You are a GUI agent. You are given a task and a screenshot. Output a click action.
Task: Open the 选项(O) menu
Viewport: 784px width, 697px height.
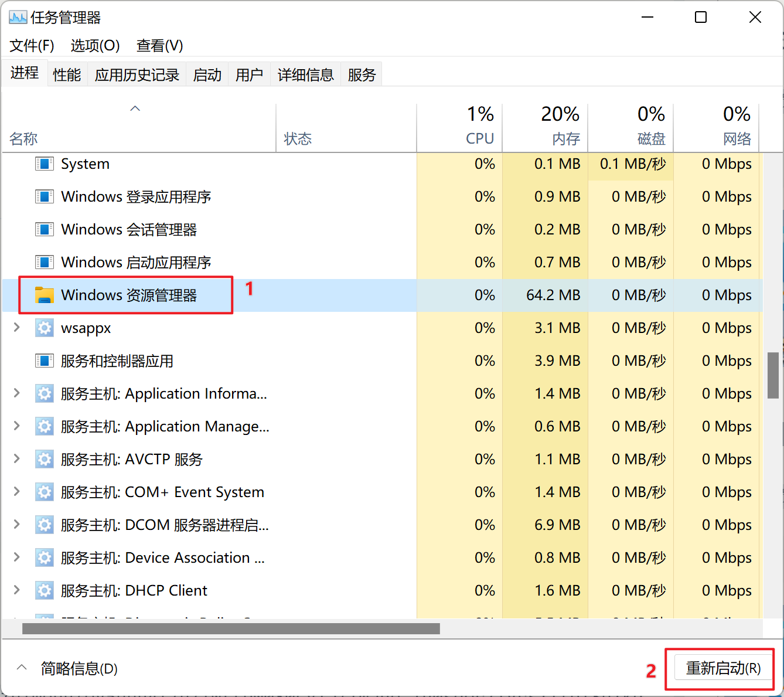point(94,46)
